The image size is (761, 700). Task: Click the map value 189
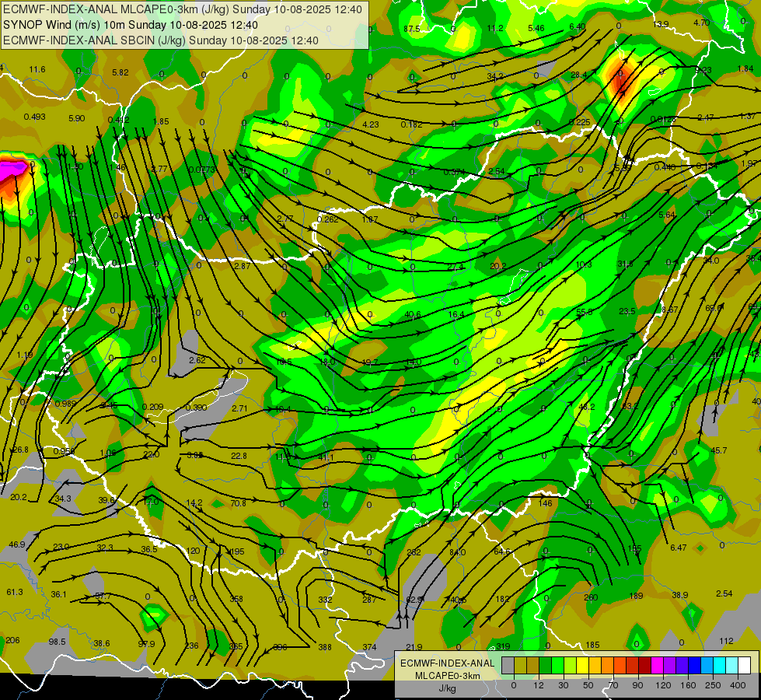[636, 596]
